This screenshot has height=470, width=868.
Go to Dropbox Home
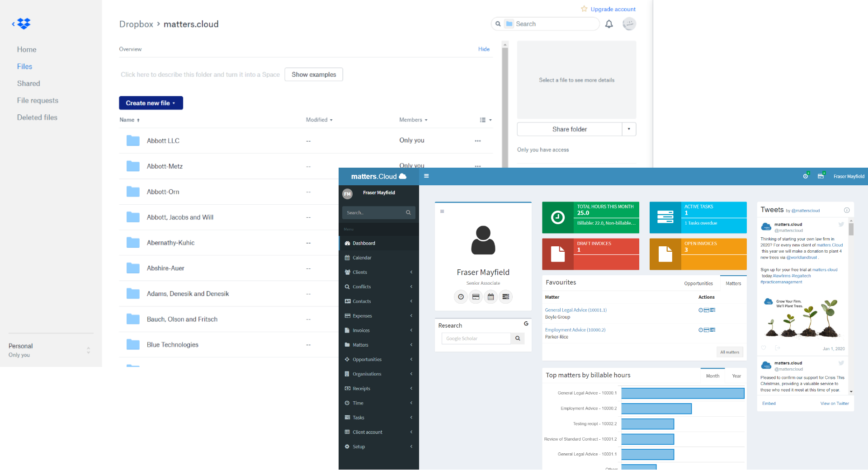coord(27,50)
